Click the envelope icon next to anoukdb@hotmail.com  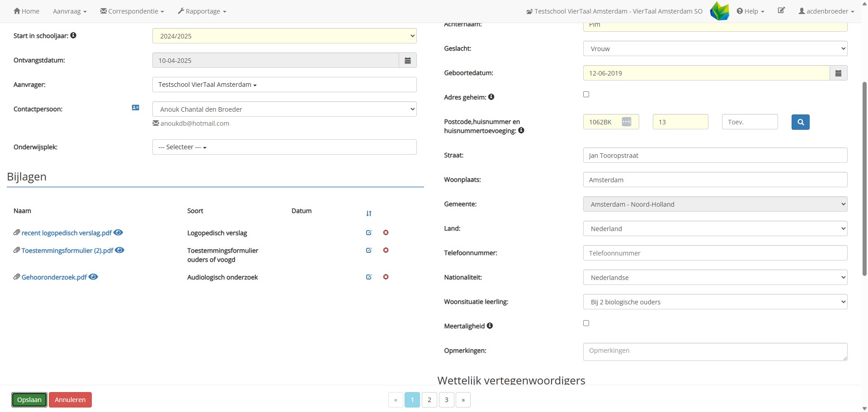point(156,123)
